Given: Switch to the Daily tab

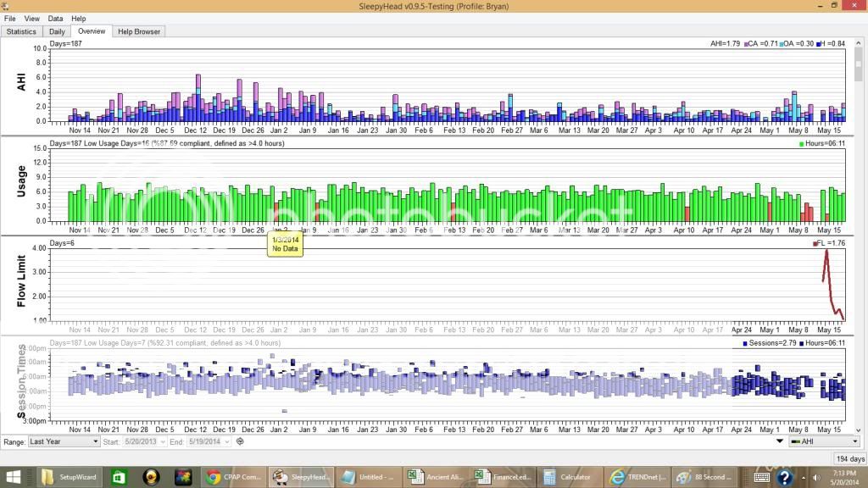Looking at the screenshot, I should click(57, 31).
